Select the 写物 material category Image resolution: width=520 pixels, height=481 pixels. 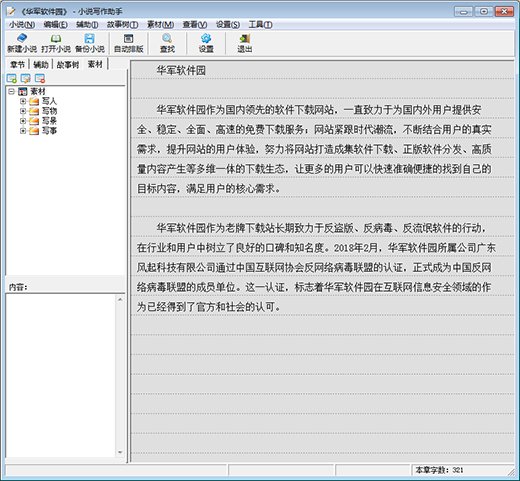(x=49, y=111)
